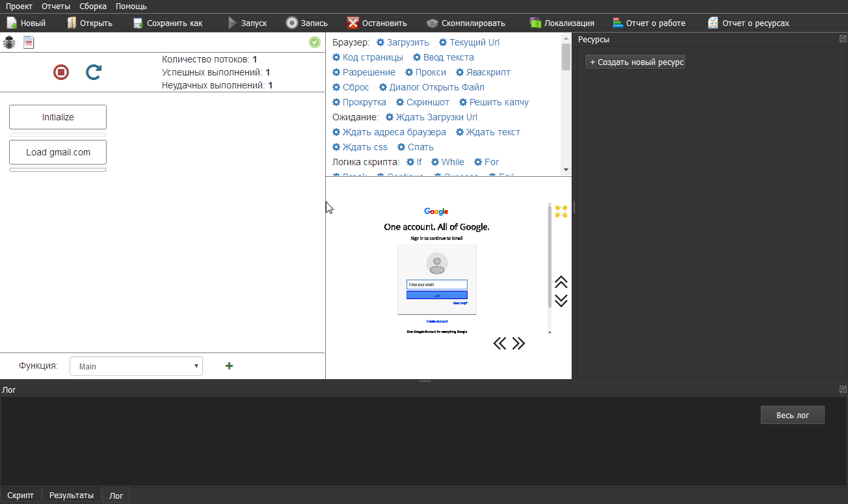Click Создать новый ресурс button
848x504 pixels.
click(635, 62)
